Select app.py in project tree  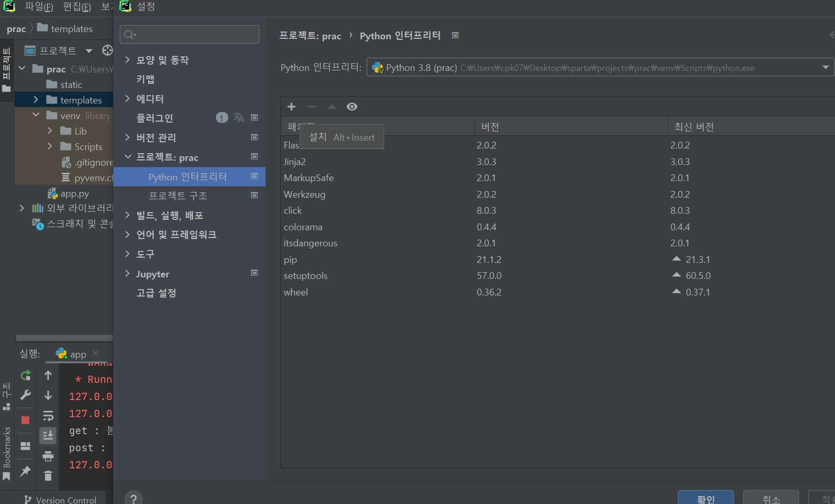(68, 194)
